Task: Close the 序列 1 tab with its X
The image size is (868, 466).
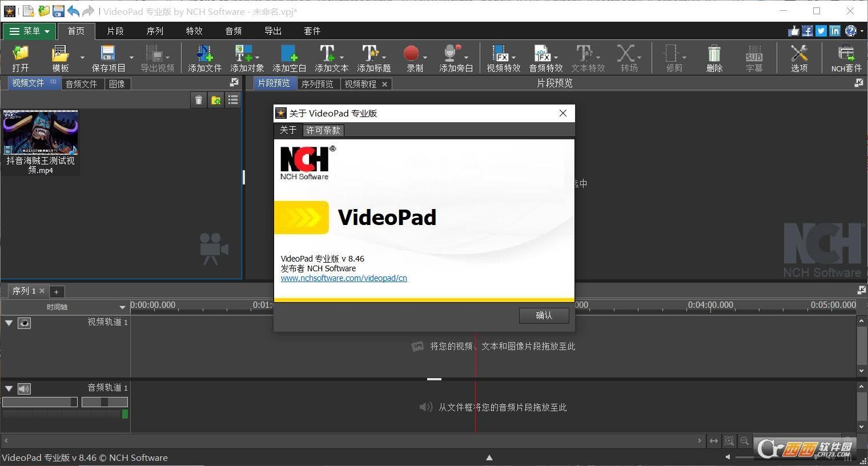Action: (42, 291)
